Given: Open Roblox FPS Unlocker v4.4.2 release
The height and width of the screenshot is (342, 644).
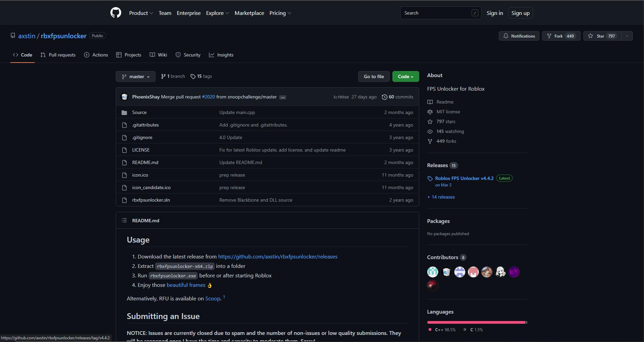Looking at the screenshot, I should (x=464, y=178).
